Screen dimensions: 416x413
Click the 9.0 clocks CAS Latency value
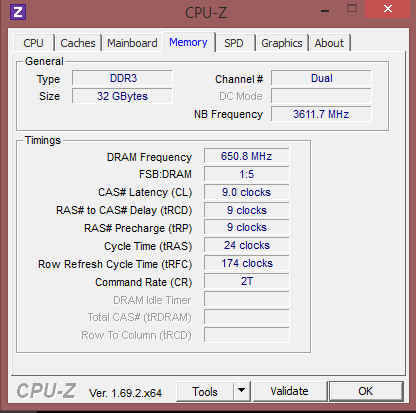point(247,192)
